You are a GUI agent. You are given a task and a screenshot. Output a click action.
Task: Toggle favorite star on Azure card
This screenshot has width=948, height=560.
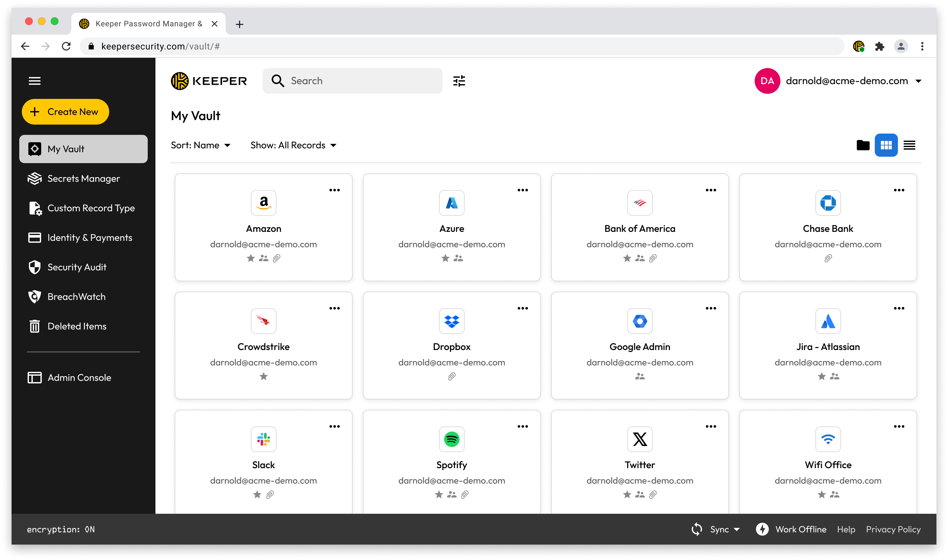[445, 258]
